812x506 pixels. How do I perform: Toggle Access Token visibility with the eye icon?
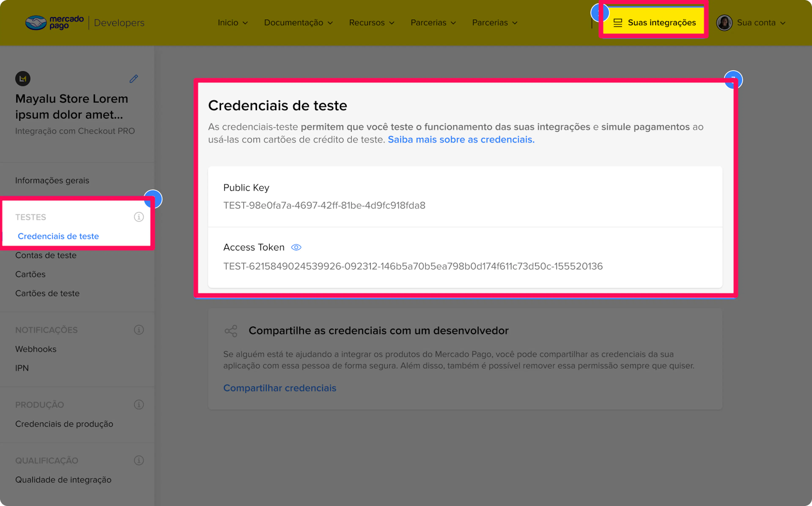click(x=296, y=247)
